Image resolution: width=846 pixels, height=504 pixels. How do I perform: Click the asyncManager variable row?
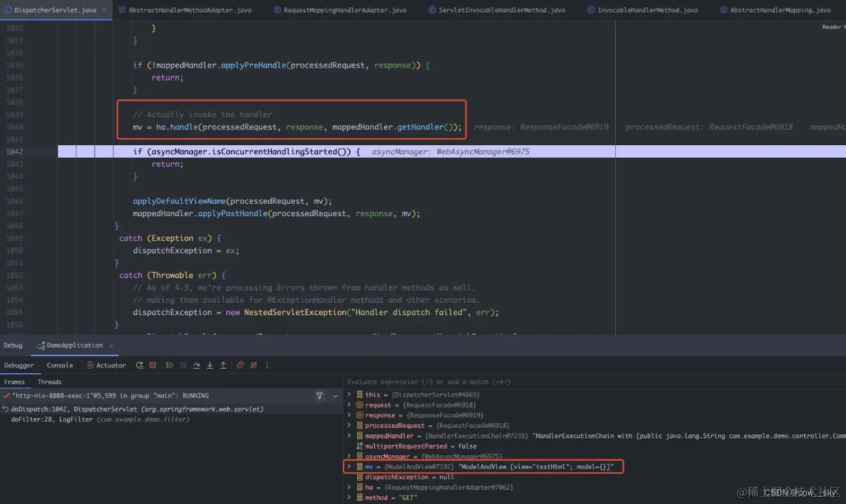[x=594, y=456]
